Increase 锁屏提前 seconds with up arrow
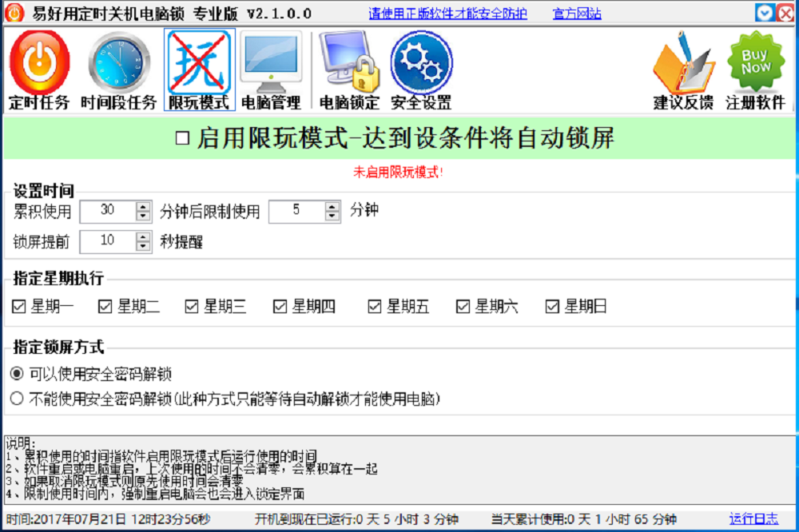Screen dimensions: 799x532 tap(143, 236)
